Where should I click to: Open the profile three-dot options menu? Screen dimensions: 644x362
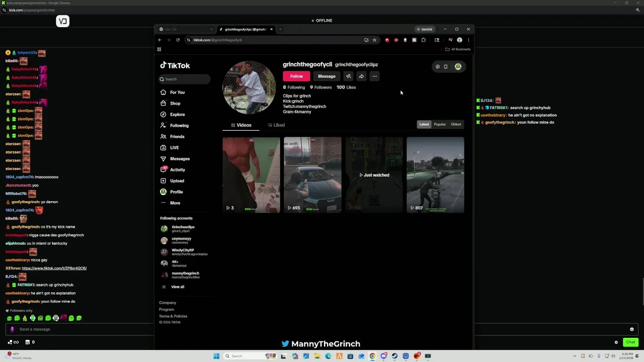tap(374, 76)
